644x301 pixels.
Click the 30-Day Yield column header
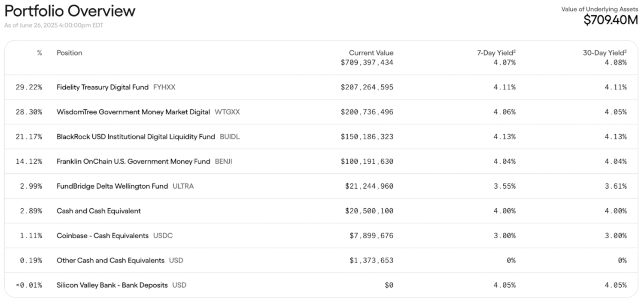tap(605, 53)
